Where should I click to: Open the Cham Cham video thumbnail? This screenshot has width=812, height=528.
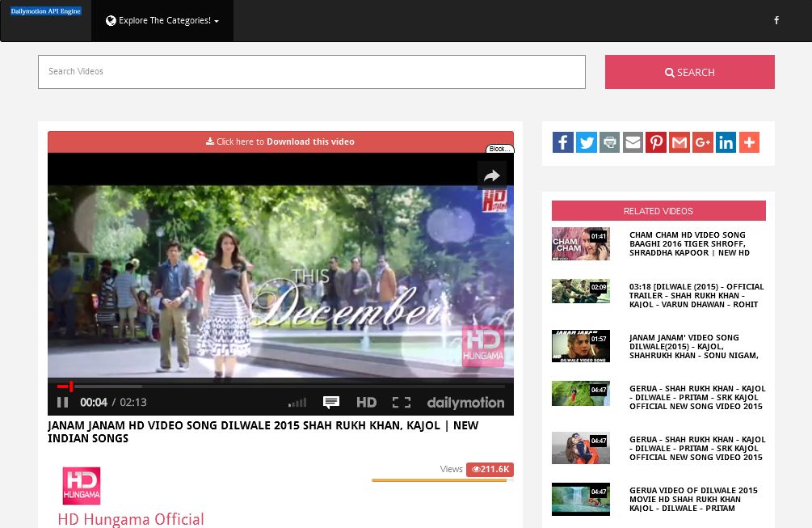click(x=580, y=243)
